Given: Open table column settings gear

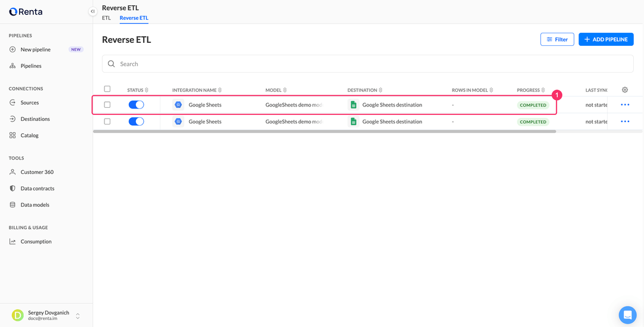Looking at the screenshot, I should (625, 90).
